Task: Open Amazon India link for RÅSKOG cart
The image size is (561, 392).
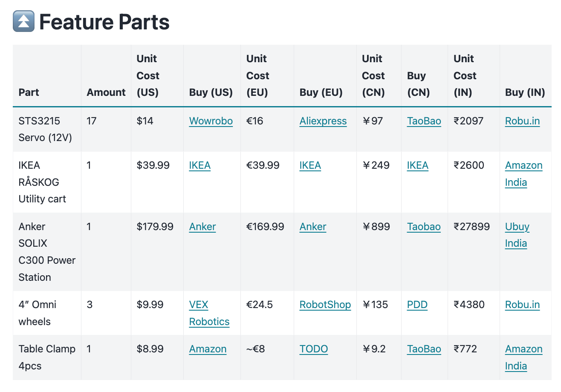Action: [x=523, y=165]
